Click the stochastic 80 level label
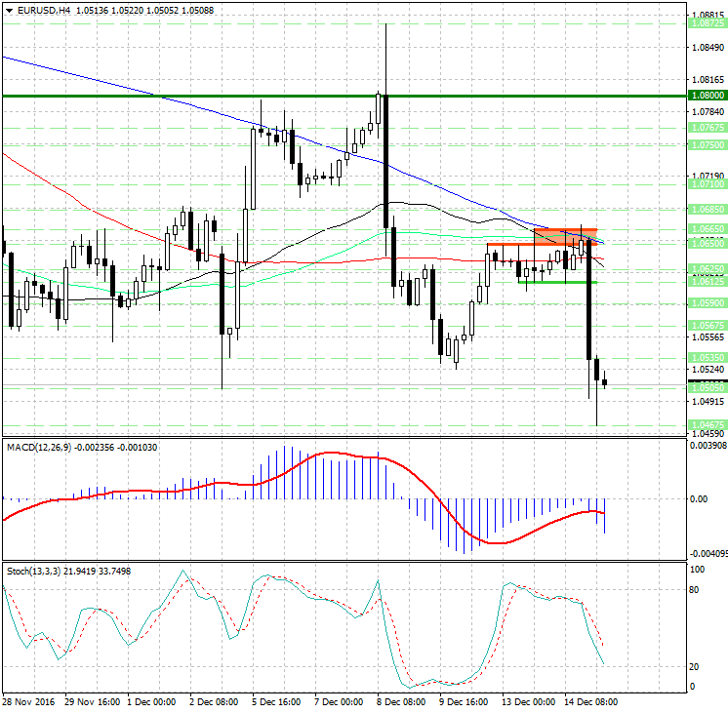 694,590
